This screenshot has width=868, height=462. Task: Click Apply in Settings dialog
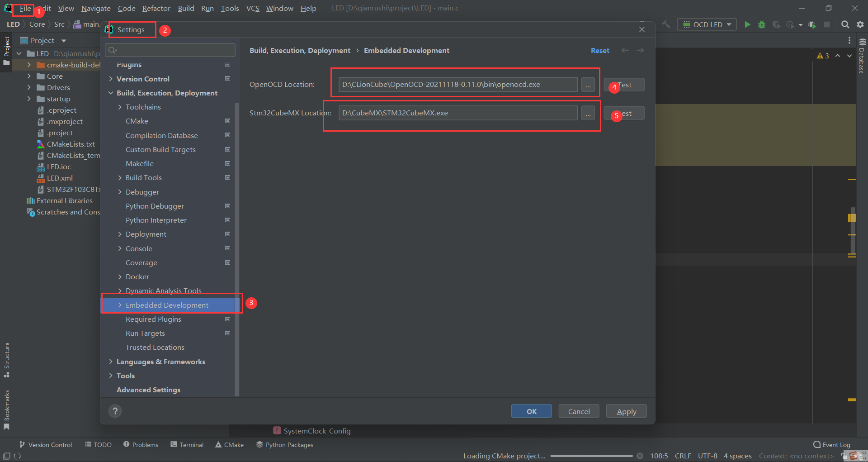[x=627, y=411]
